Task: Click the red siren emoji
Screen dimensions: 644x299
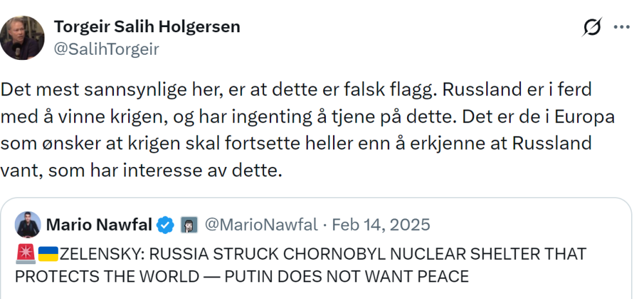Action: [x=25, y=254]
